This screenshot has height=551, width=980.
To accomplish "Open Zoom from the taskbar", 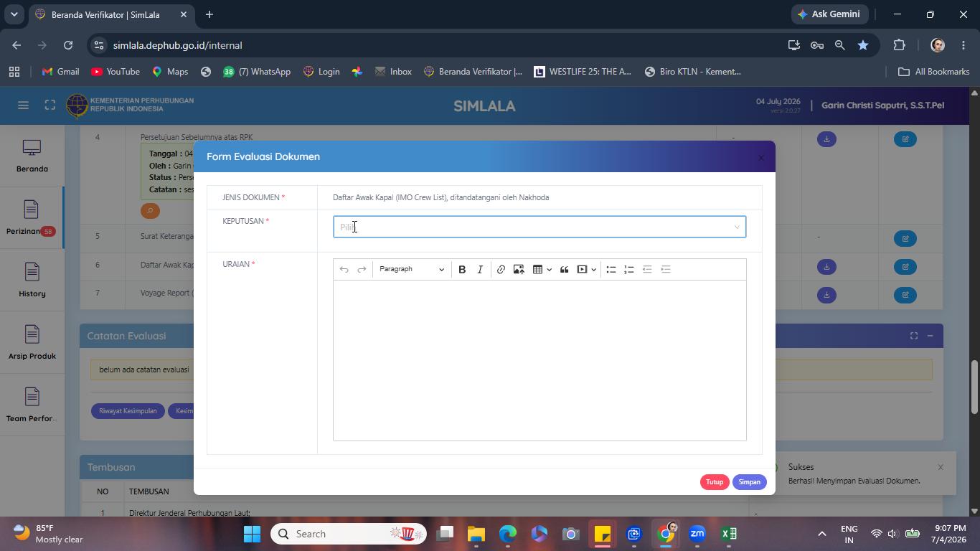I will coord(697,534).
